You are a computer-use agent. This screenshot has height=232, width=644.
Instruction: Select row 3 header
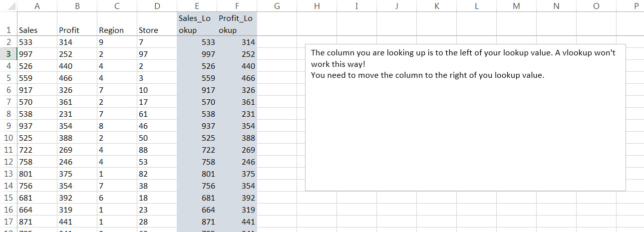[x=8, y=54]
